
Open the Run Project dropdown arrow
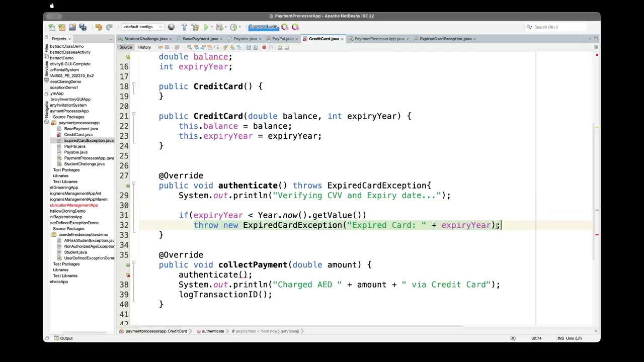click(212, 27)
